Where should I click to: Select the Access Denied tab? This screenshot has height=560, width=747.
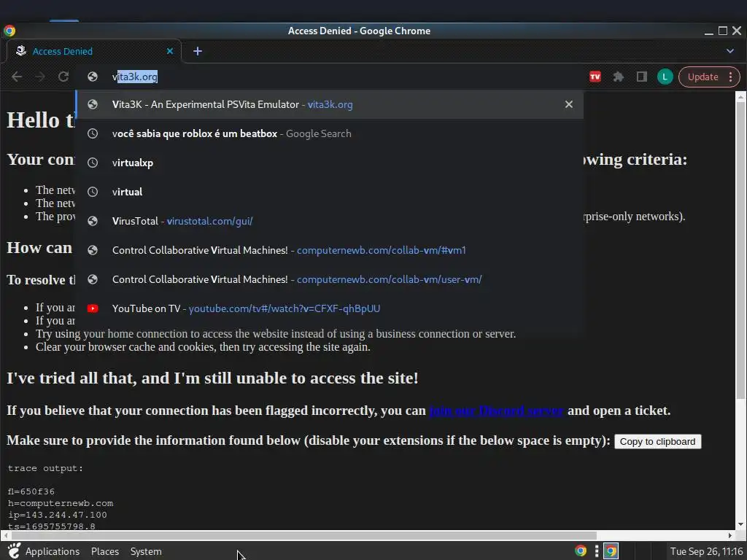click(x=93, y=51)
